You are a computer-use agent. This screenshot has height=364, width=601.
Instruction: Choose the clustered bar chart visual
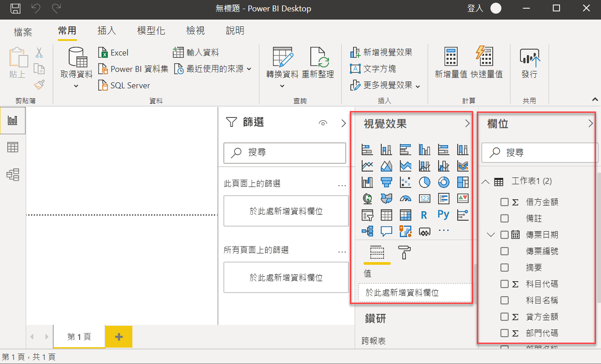pyautogui.click(x=405, y=149)
